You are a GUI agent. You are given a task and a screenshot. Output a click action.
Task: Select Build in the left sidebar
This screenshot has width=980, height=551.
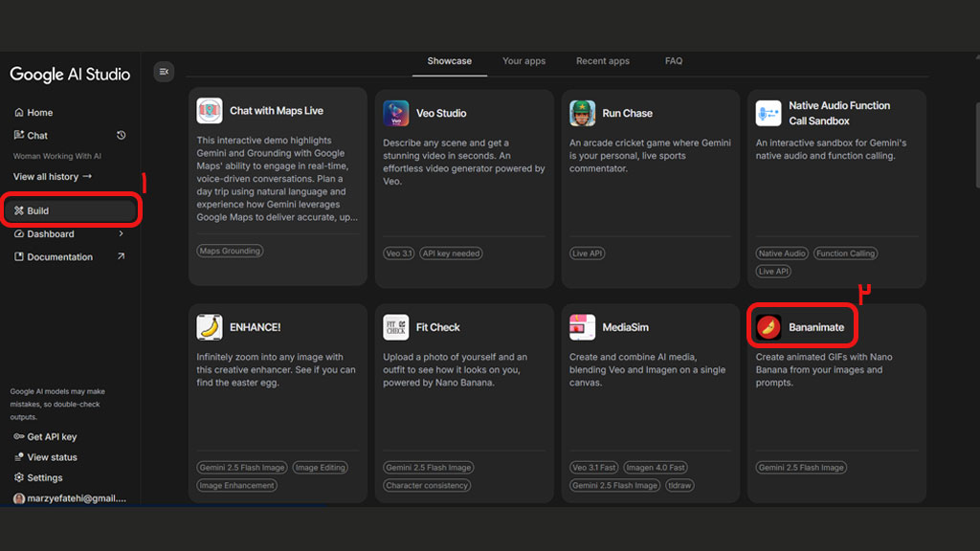coord(38,211)
